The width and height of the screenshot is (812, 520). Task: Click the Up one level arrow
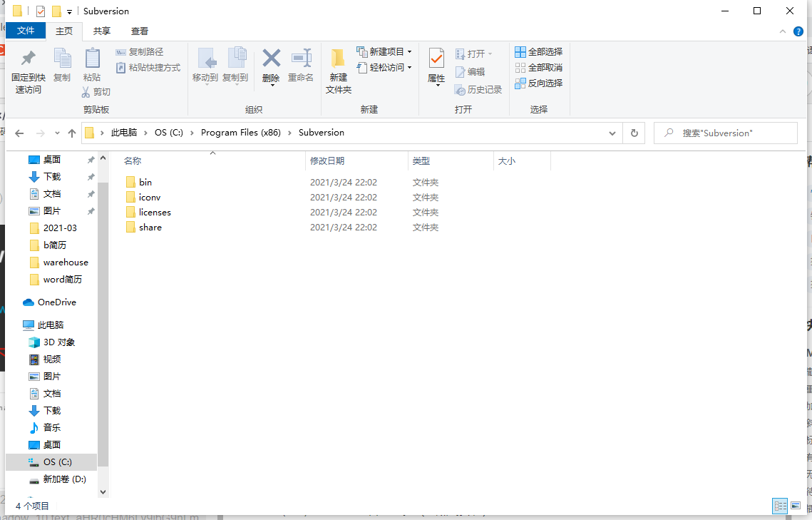tap(72, 133)
